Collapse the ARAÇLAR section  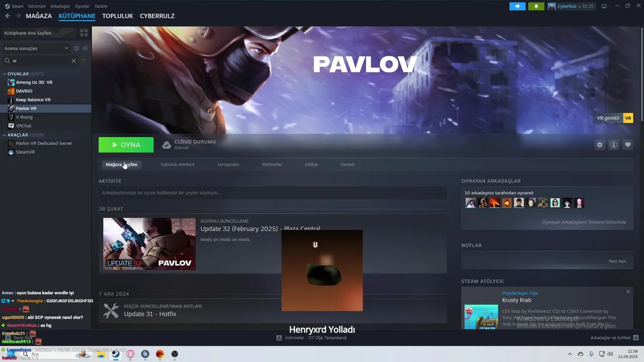pyautogui.click(x=5, y=135)
